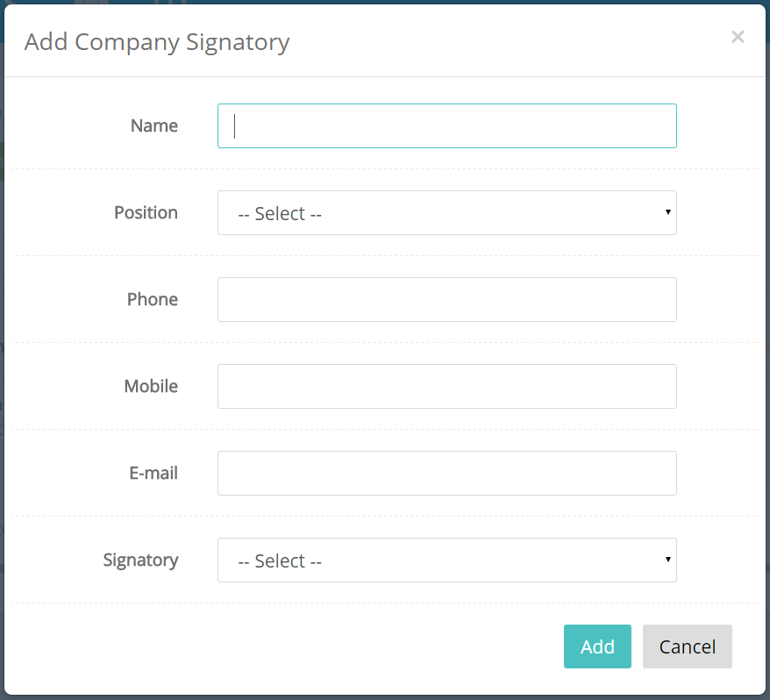Click the '-- Select --' text in Position
This screenshot has height=700, width=770.
point(280,214)
